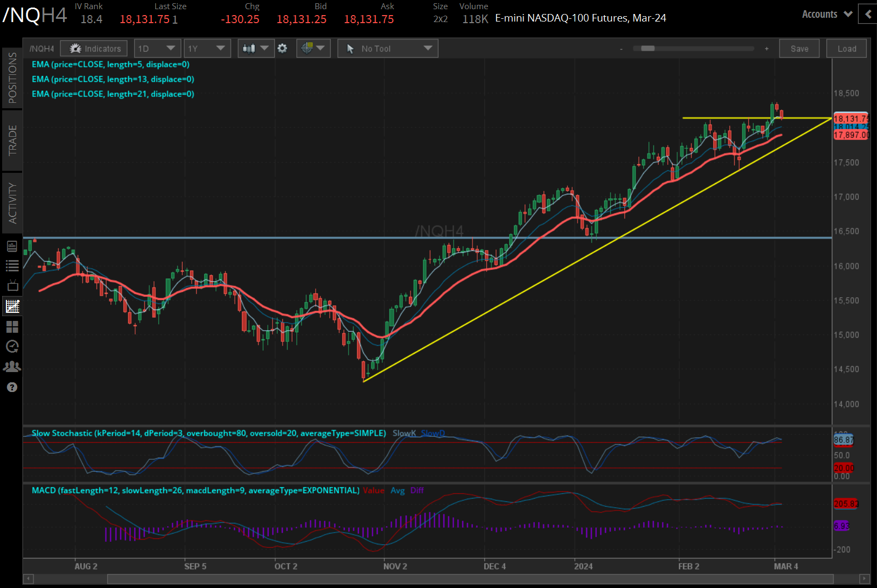Select the MACD study label
Viewport: 877px width, 588px height.
pos(195,491)
